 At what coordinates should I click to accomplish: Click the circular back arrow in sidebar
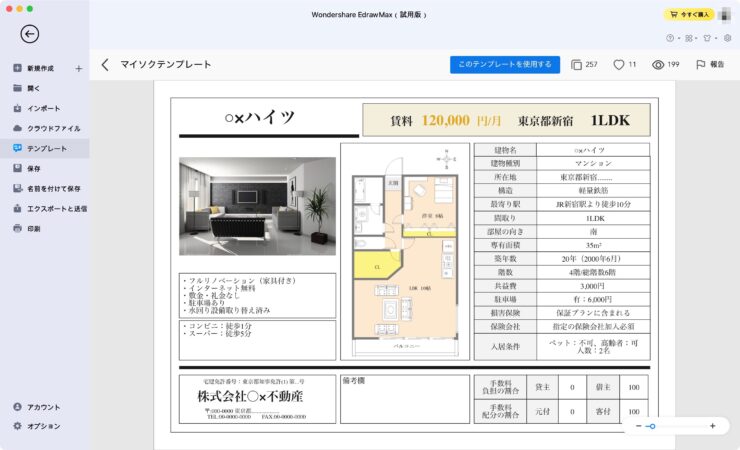click(29, 34)
